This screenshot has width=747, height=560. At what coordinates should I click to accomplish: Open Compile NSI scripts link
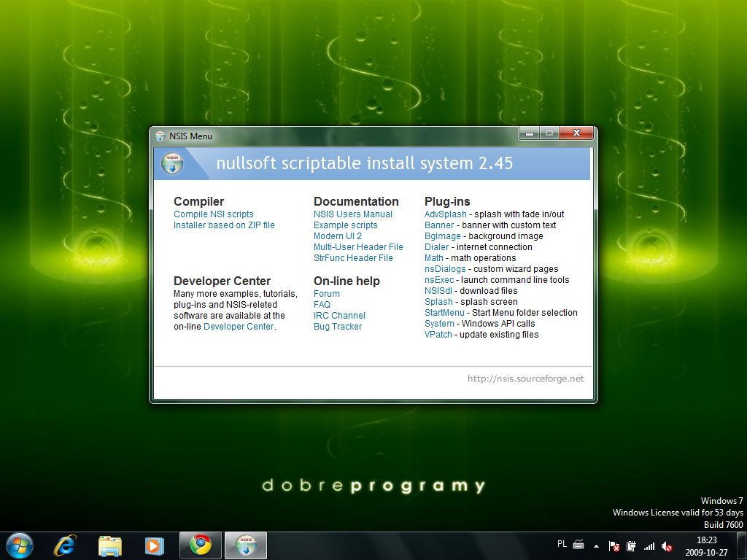pos(214,214)
